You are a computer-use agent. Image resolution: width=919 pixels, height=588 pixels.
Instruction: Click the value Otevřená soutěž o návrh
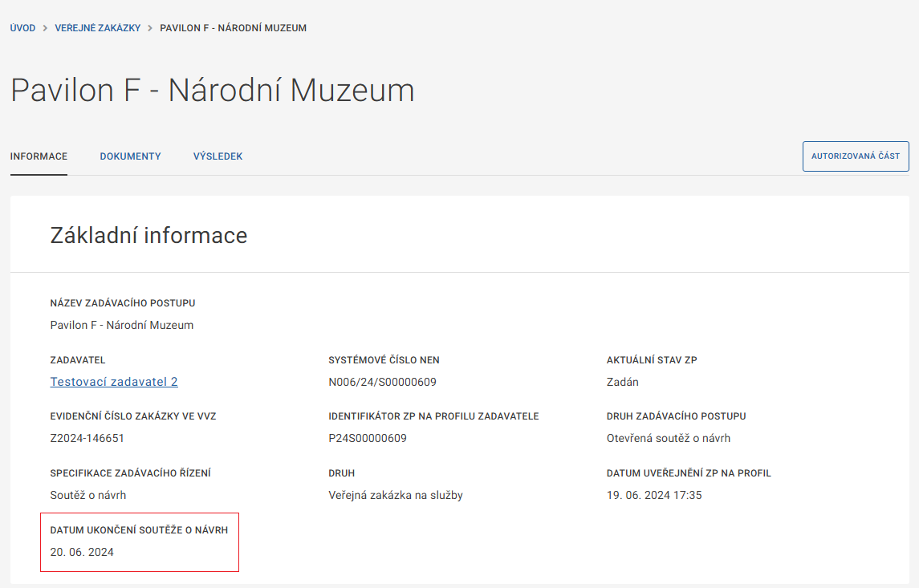(x=668, y=438)
